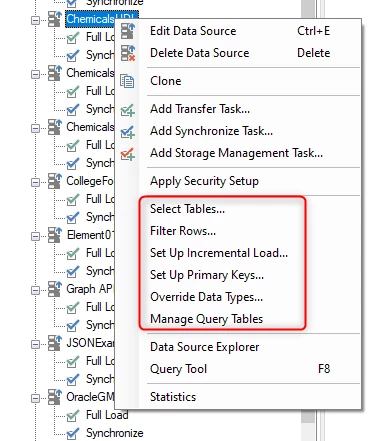Click the CollegeFo data source server icon
The width and height of the screenshot is (381, 441).
point(55,181)
